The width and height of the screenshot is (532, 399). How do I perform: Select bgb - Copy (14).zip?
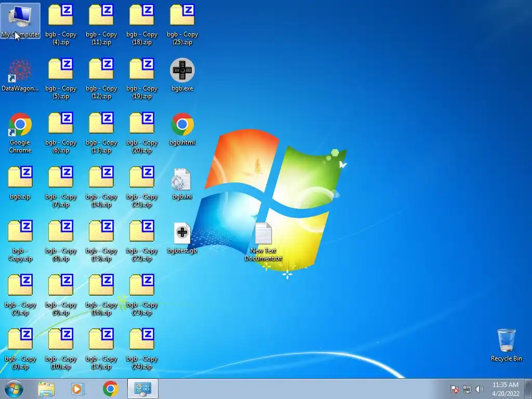[101, 187]
